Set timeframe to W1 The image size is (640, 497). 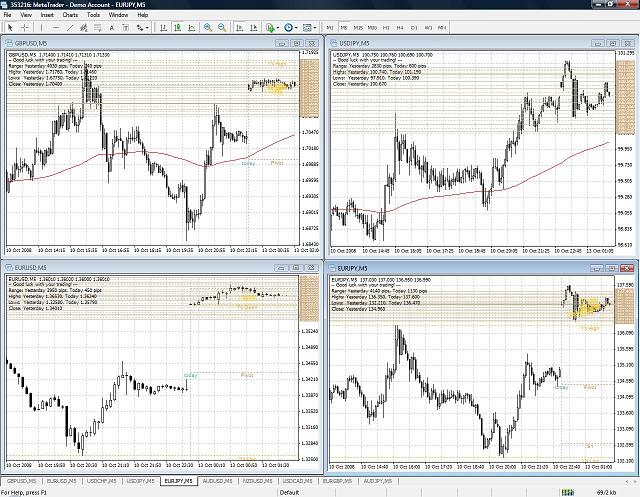coord(428,28)
